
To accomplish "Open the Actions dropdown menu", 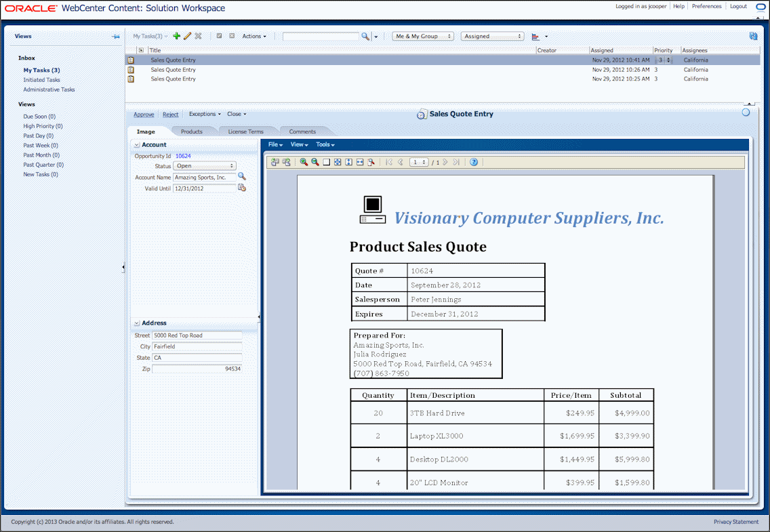I will point(254,37).
